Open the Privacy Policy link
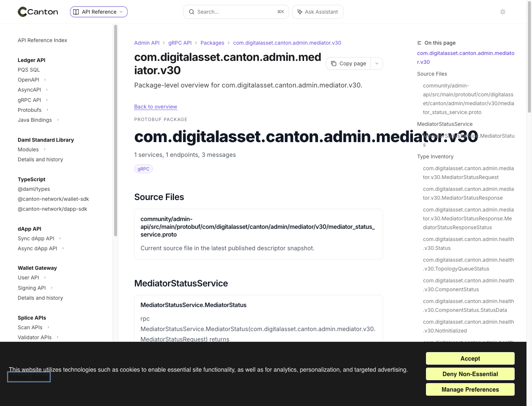The height and width of the screenshot is (406, 532). coord(29,377)
